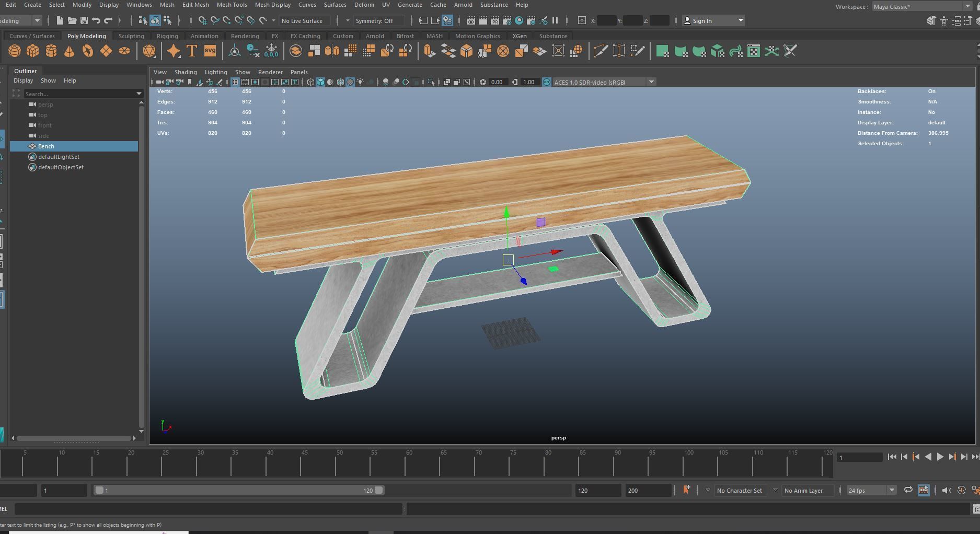Screen dimensions: 980x534
Task: Open the Edit Mesh menu
Action: (195, 5)
